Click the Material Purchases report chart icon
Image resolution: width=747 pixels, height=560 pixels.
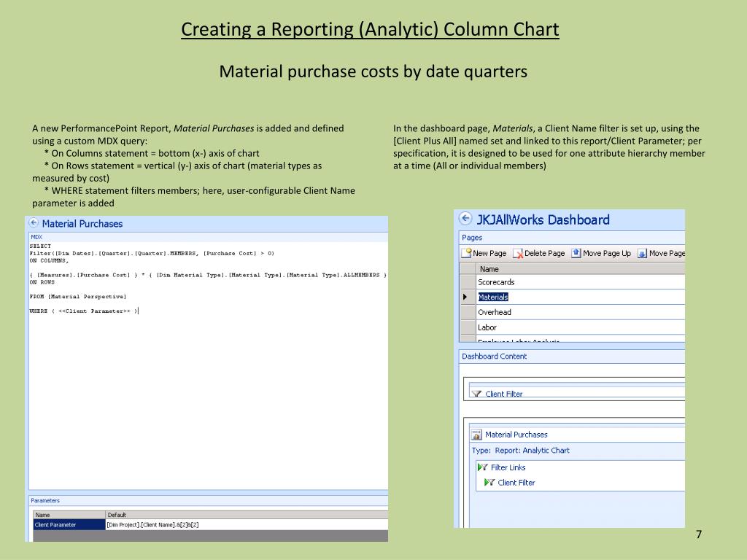tap(476, 435)
